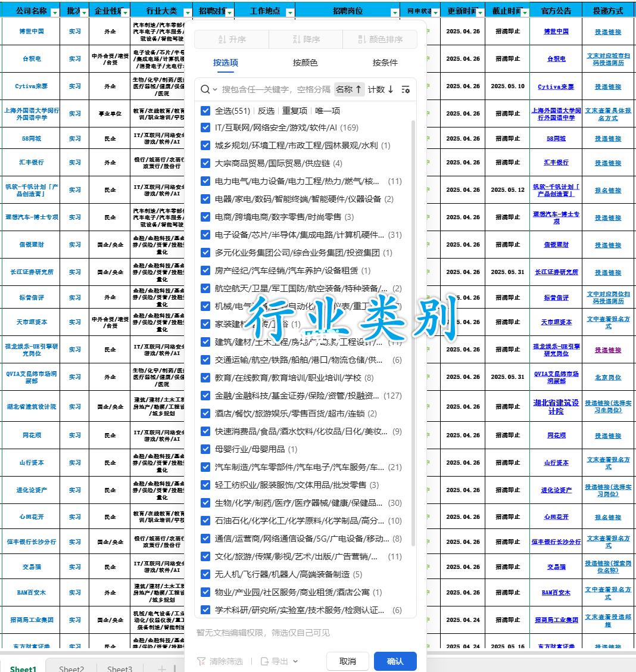Expand the search type chevron beside magnifier
This screenshot has width=636, height=672.
pos(215,89)
